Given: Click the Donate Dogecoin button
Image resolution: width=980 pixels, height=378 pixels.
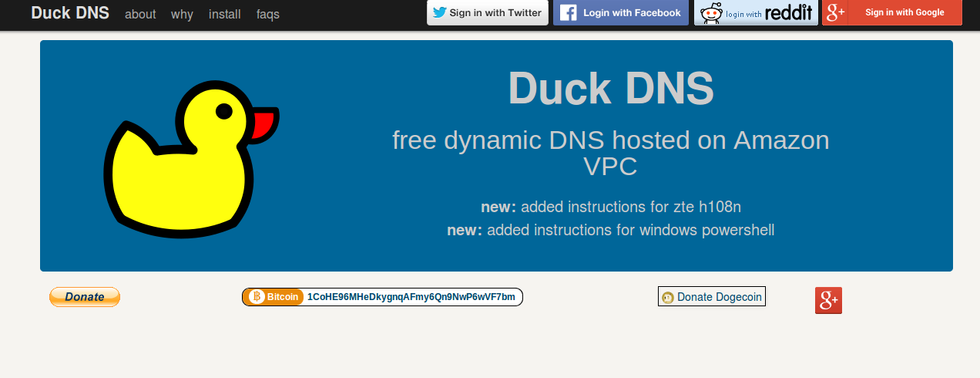Looking at the screenshot, I should [x=712, y=297].
